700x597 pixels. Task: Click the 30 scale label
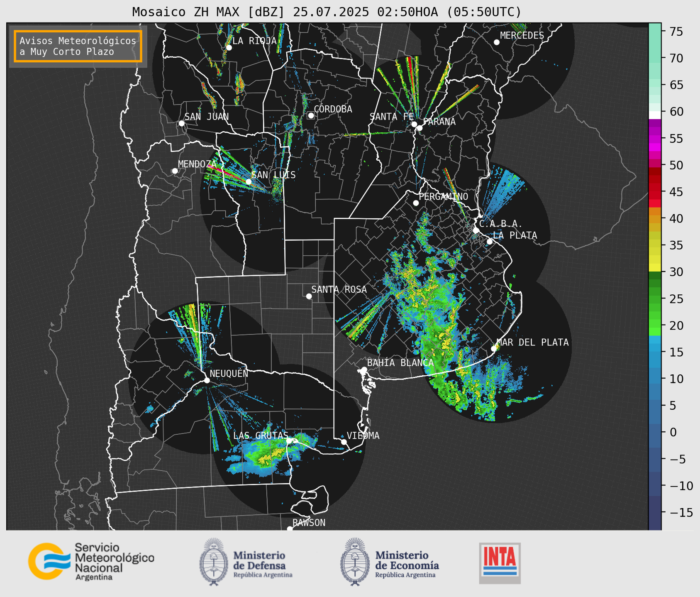point(677,272)
